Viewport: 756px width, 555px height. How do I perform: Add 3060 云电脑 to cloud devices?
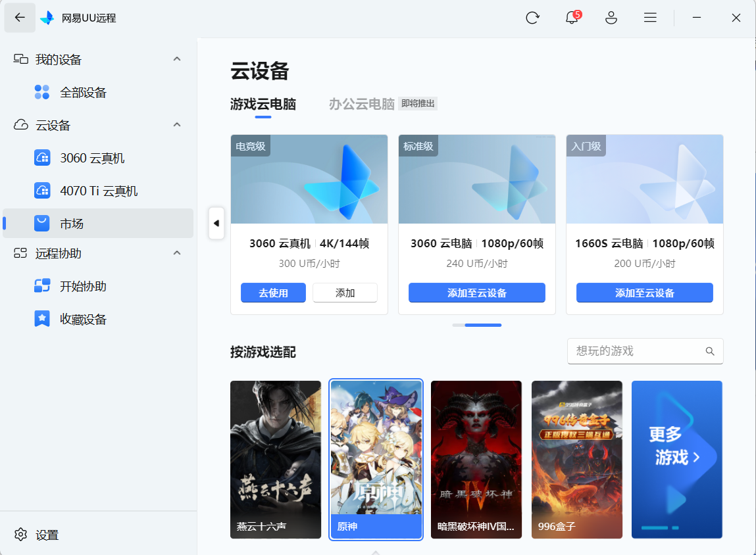click(477, 293)
